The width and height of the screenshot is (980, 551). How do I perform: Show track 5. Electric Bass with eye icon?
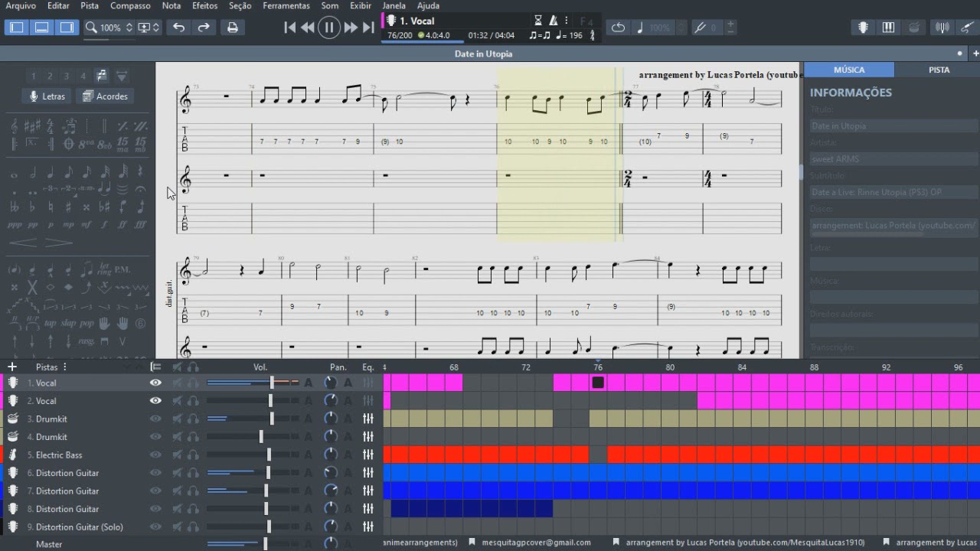coord(155,455)
